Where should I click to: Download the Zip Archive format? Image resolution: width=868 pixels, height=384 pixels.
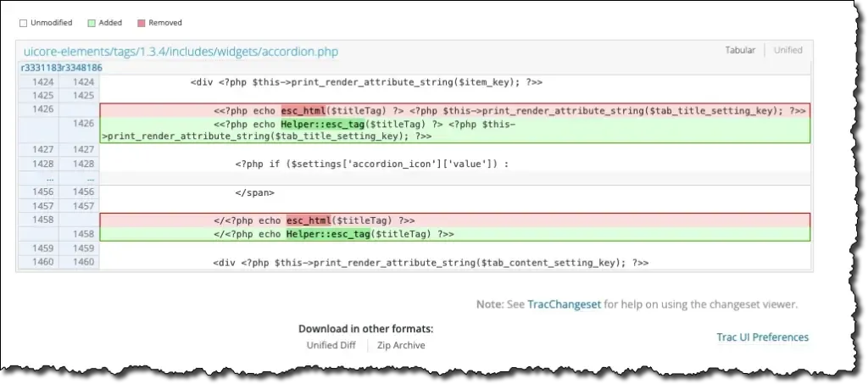click(401, 345)
